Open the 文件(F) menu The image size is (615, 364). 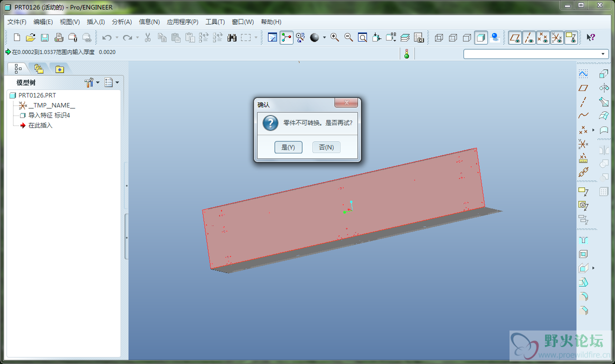click(17, 22)
